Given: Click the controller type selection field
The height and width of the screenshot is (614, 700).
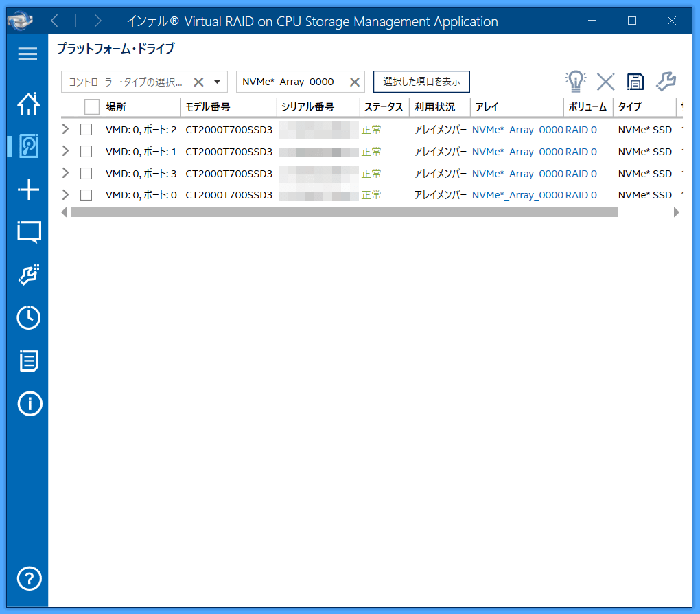Looking at the screenshot, I should tap(144, 82).
